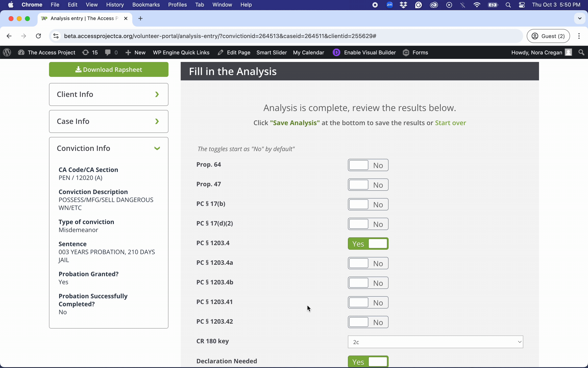588x368 pixels.
Task: Click the WordPress logo in admin bar
Action: 7,53
